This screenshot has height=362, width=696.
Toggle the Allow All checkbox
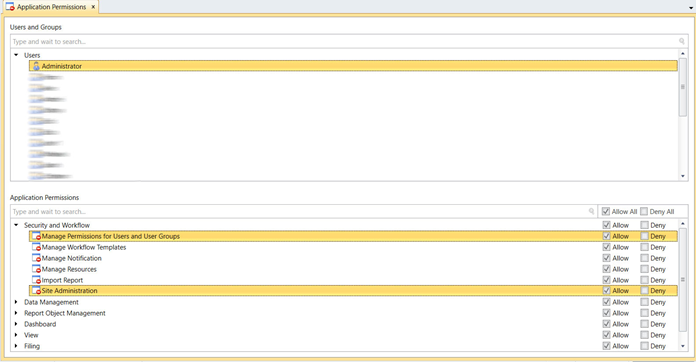[606, 212]
